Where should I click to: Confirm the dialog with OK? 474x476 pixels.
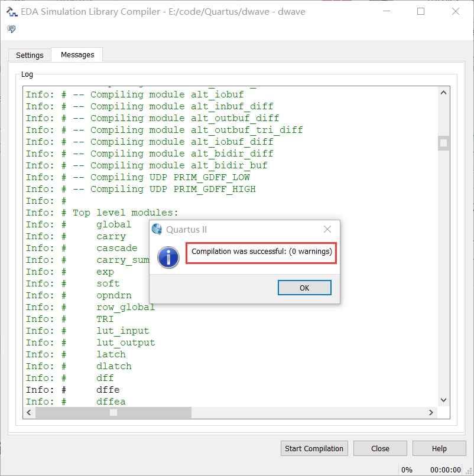pos(304,288)
